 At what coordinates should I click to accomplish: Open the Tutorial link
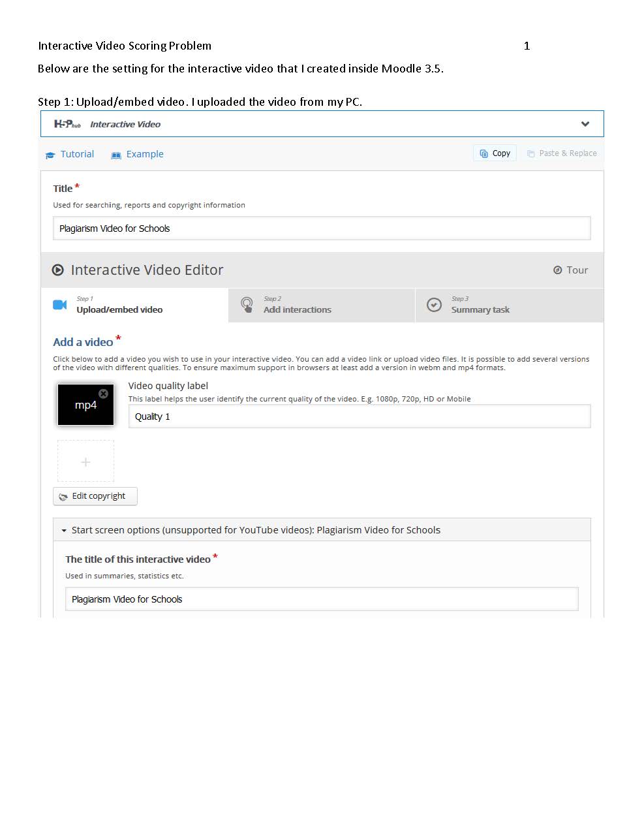coord(77,154)
